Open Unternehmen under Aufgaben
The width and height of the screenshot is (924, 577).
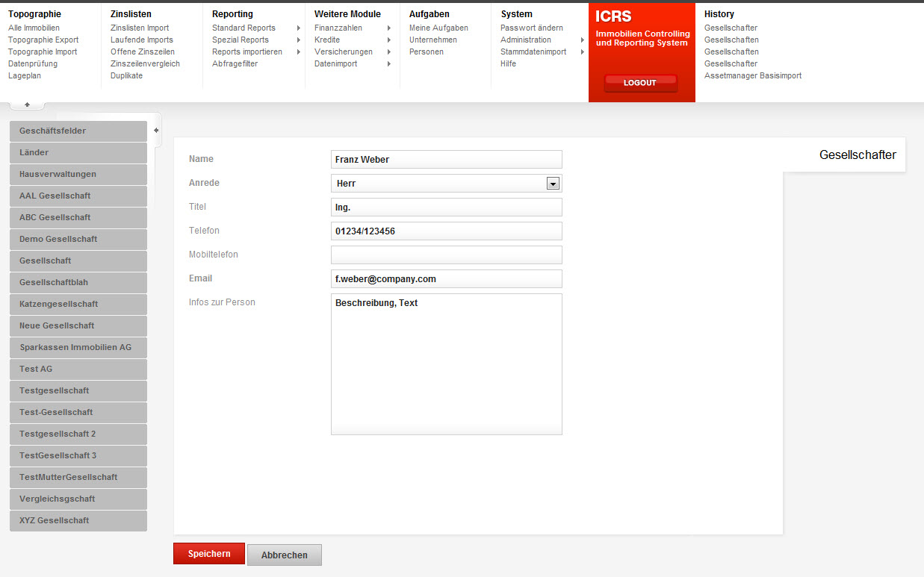coord(433,40)
